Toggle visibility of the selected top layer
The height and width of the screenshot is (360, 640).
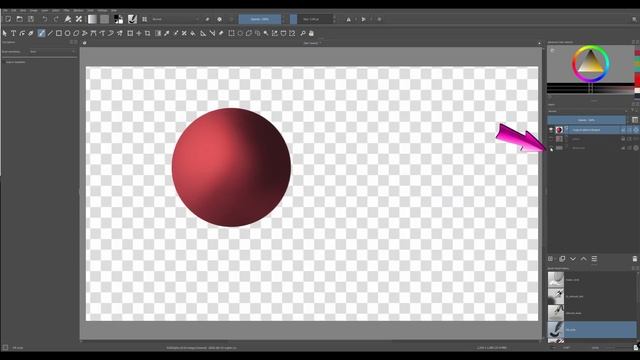(x=551, y=130)
